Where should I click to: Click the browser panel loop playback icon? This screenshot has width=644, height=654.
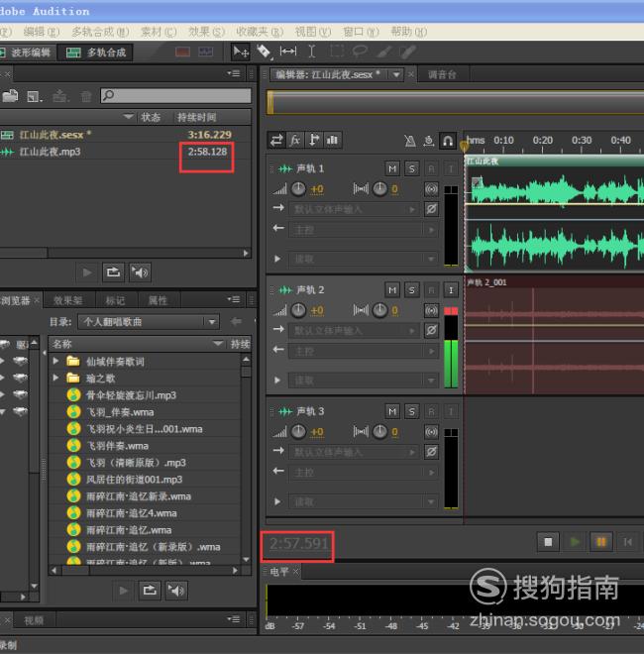(150, 591)
